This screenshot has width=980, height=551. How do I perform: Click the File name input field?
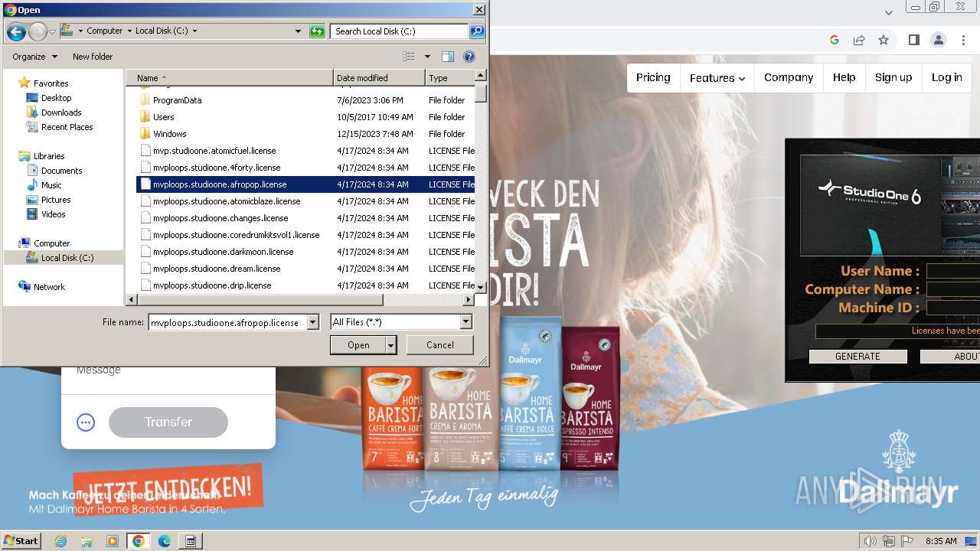(227, 322)
